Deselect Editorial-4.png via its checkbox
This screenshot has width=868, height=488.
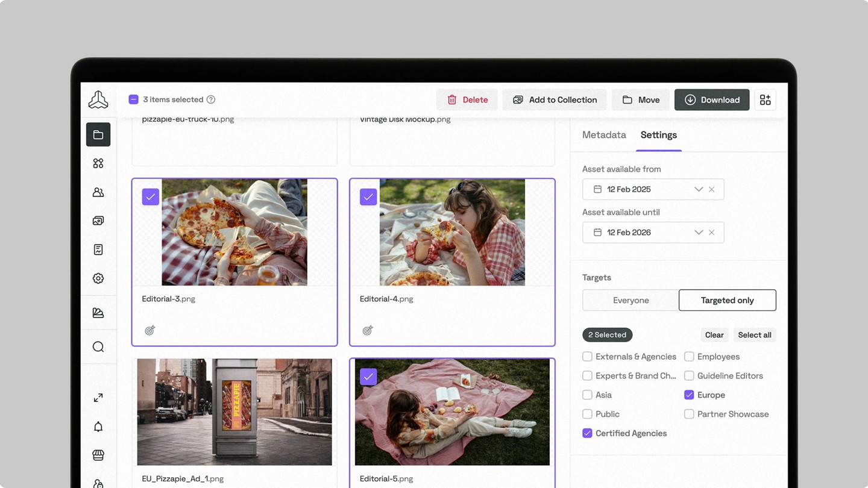[x=368, y=196]
